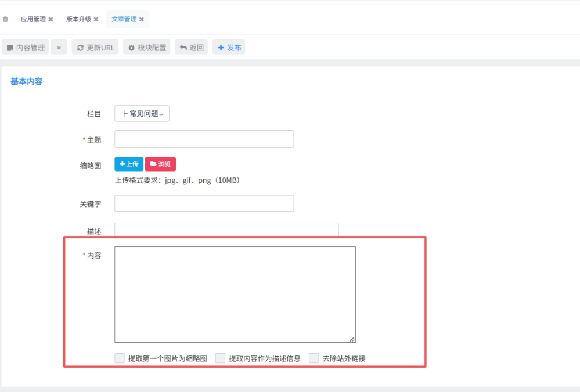The height and width of the screenshot is (392, 580).
Task: Click the 基本内容 section heading
Action: 27,81
